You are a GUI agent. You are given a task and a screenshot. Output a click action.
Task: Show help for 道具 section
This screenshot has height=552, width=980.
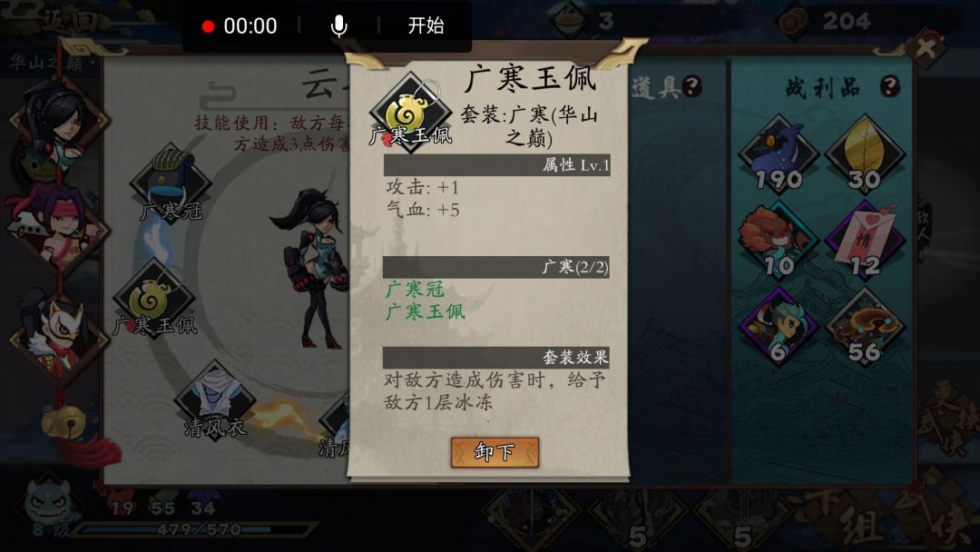tap(691, 86)
